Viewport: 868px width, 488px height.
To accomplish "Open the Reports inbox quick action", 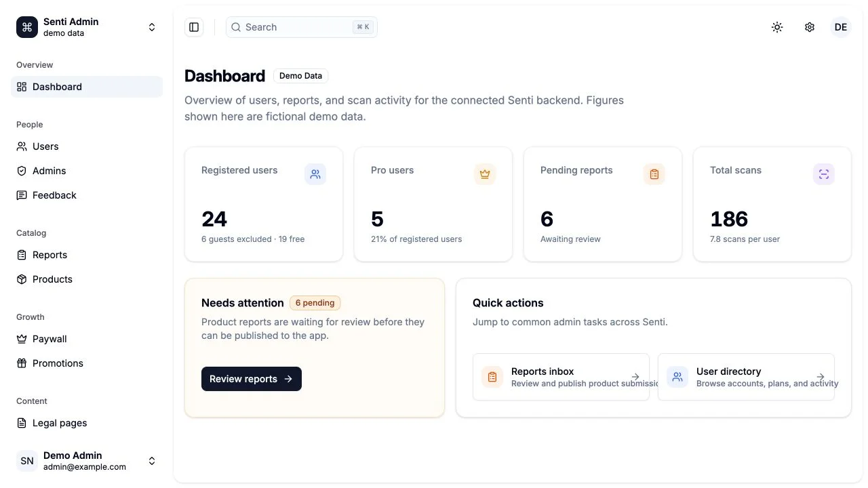I will click(x=561, y=377).
